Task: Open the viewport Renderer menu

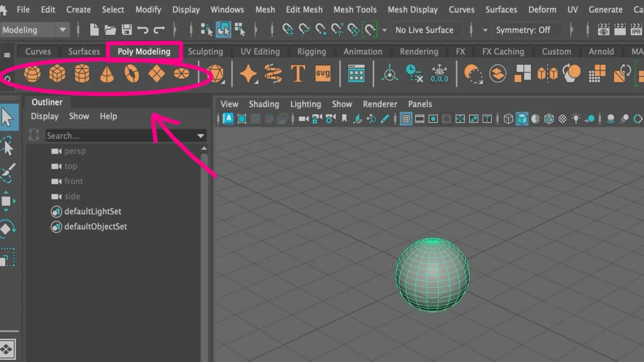Action: tap(380, 104)
